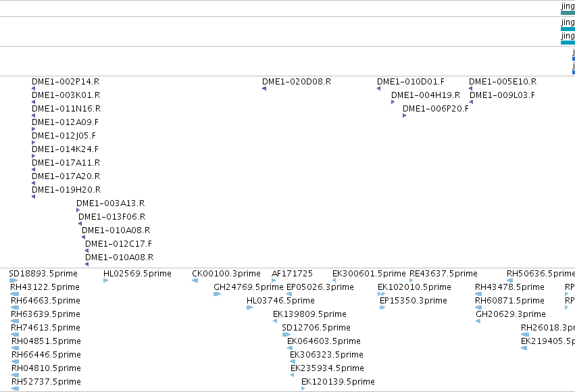Click the HL02569.5prime EST label
This screenshot has height=392, width=575.
click(138, 274)
